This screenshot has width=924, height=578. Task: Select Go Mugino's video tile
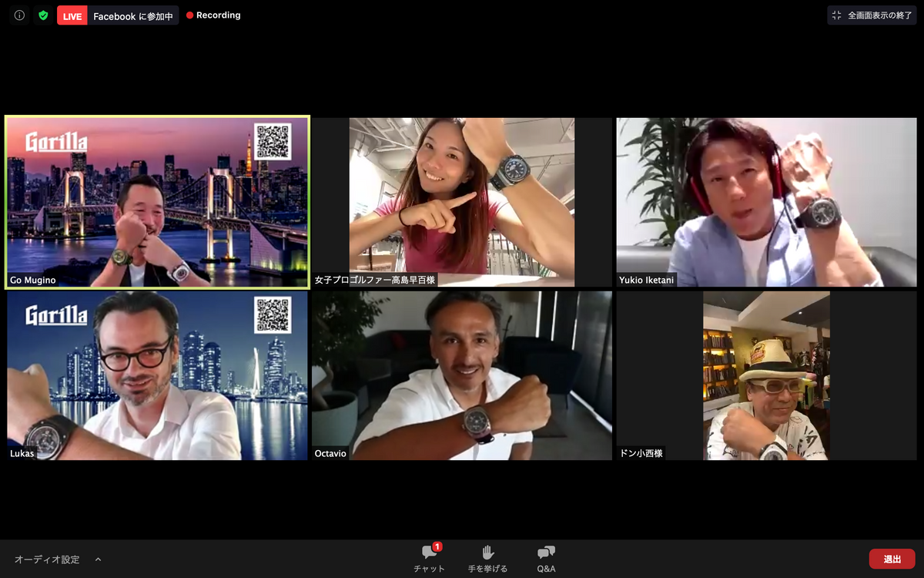(157, 202)
